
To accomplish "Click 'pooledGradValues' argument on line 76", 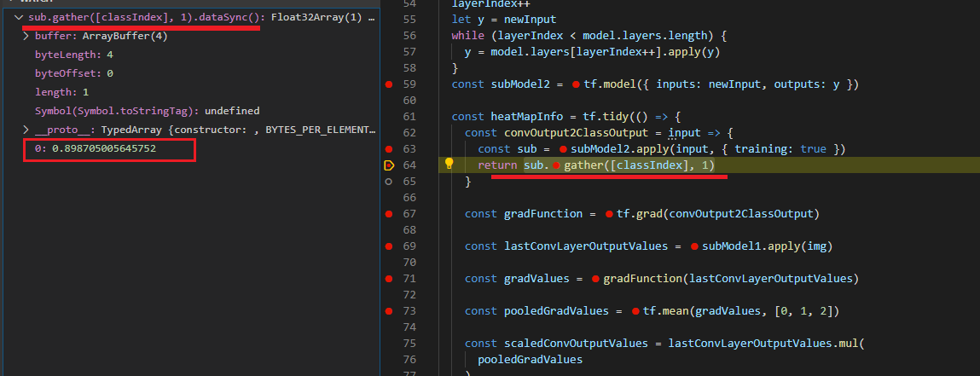I will 530,360.
